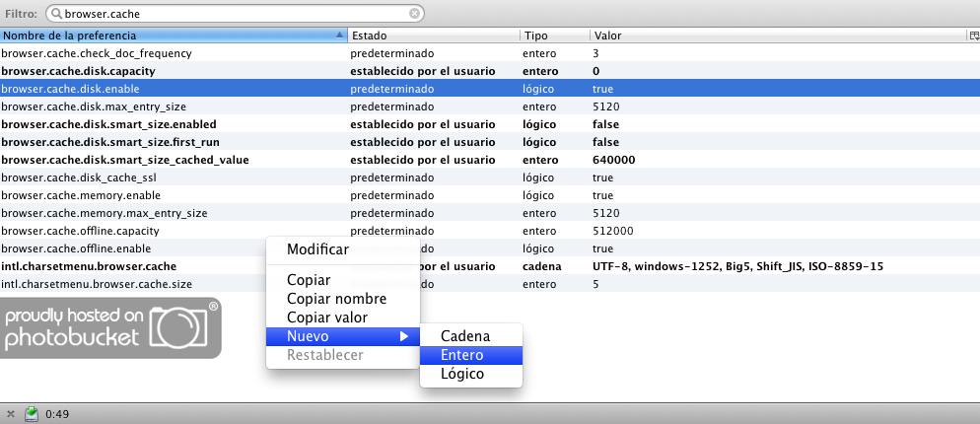
Task: Select Copiar nombre in the context menu
Action: coord(336,299)
